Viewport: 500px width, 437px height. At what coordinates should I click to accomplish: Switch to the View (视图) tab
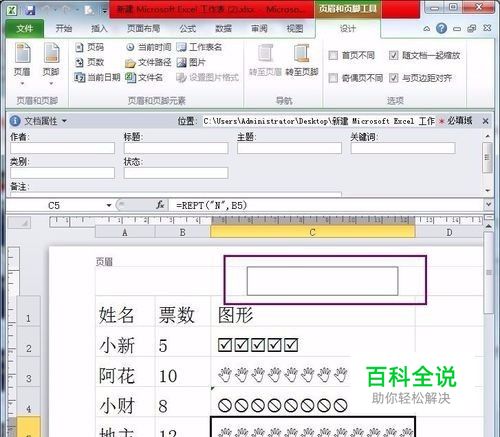(295, 29)
